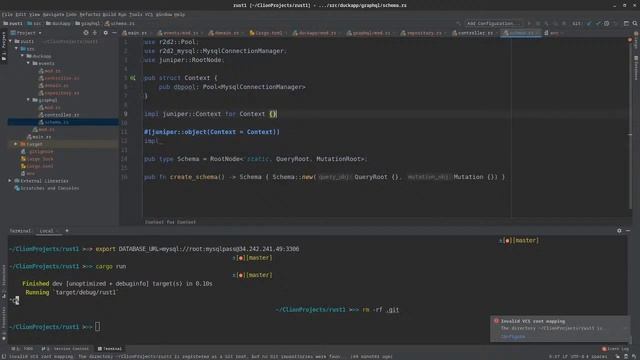This screenshot has height=360, width=640.
Task: Click the Add Configuration dropdown
Action: coord(493,24)
